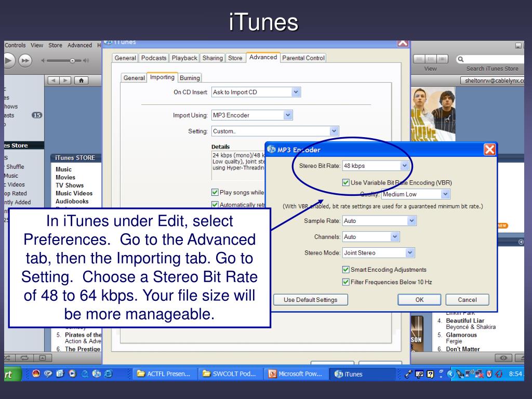Open the Stereo Mode dropdown
This screenshot has width=532, height=399.
(x=378, y=253)
